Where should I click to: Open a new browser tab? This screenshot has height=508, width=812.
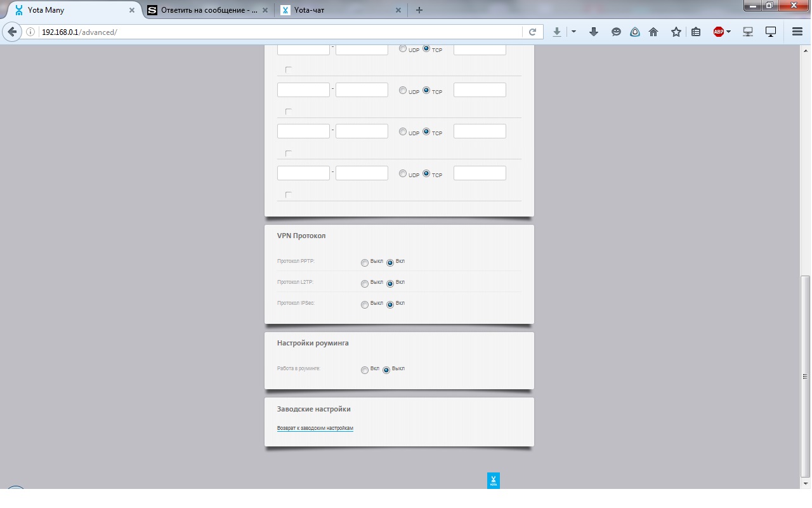[419, 10]
